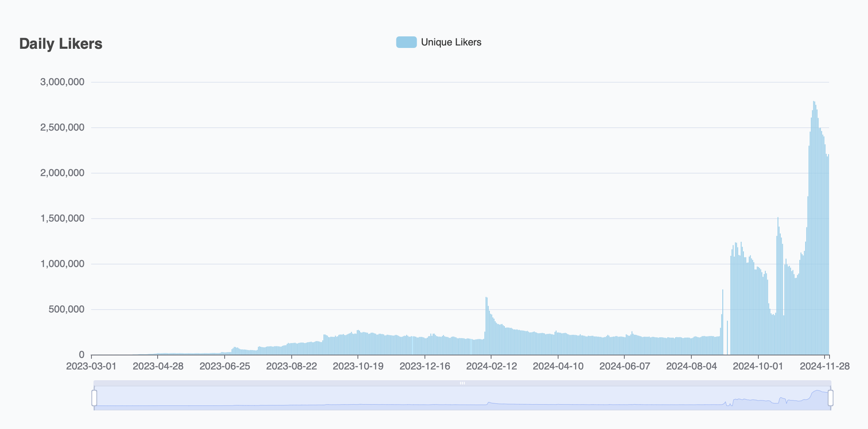Click the 2023-10-19 x-axis date label
Screen dimensions: 868x429
pyautogui.click(x=358, y=366)
